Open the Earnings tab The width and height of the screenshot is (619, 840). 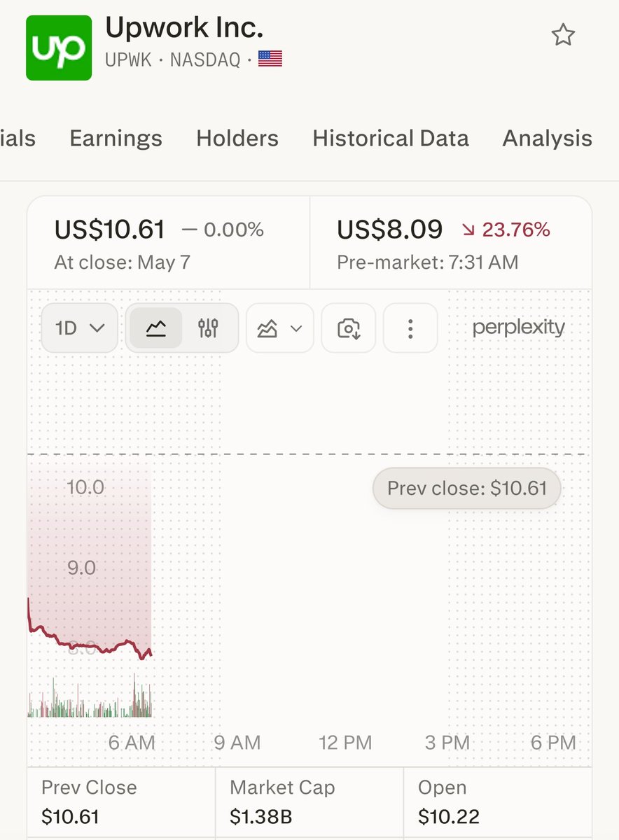[x=116, y=139]
